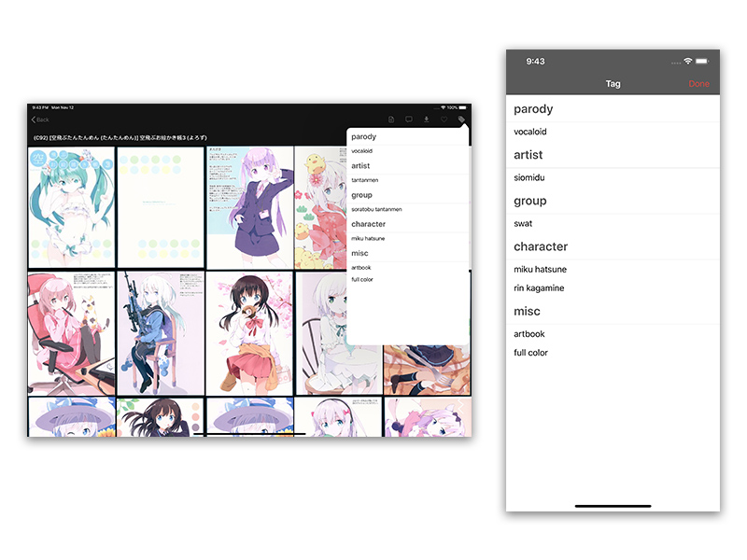Image resolution: width=747 pixels, height=560 pixels.
Task: Open the pink-haired girl on red chair thumbnail
Action: pyautogui.click(x=72, y=333)
